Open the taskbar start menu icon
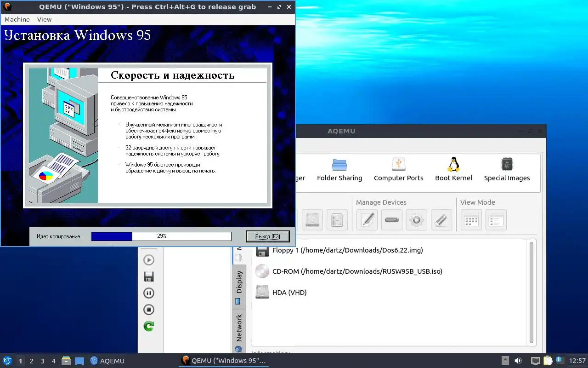 click(7, 361)
